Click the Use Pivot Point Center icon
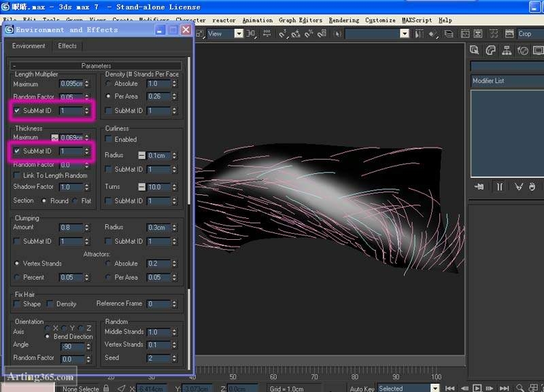The width and height of the screenshot is (544, 392). pos(251,33)
